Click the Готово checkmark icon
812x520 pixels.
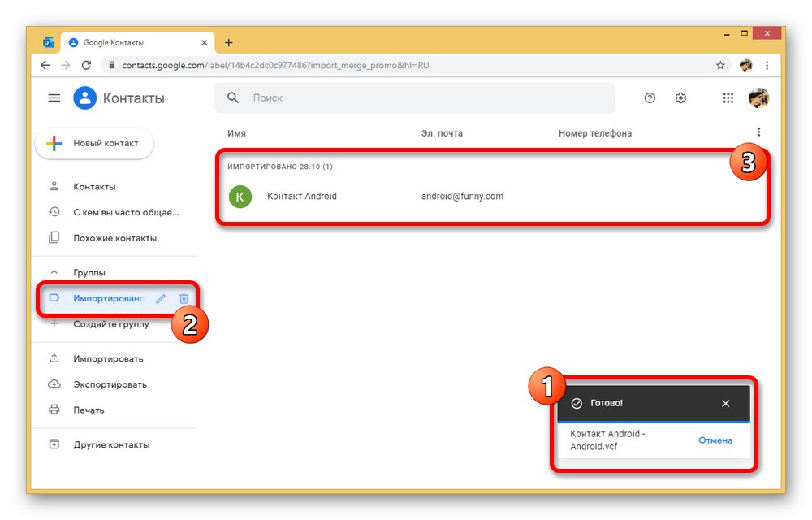coord(577,404)
